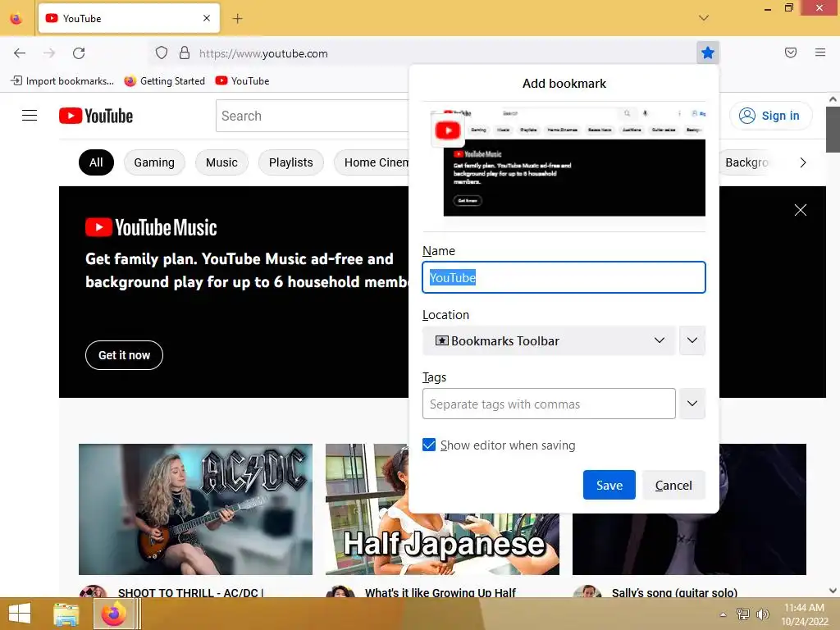This screenshot has height=630, width=840.
Task: Open the Windows Start button
Action: tap(20, 614)
